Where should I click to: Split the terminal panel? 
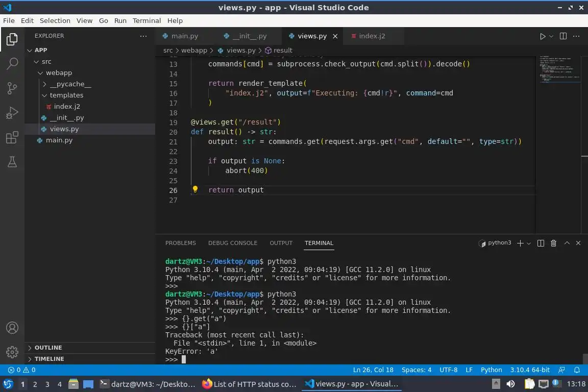tap(541, 243)
